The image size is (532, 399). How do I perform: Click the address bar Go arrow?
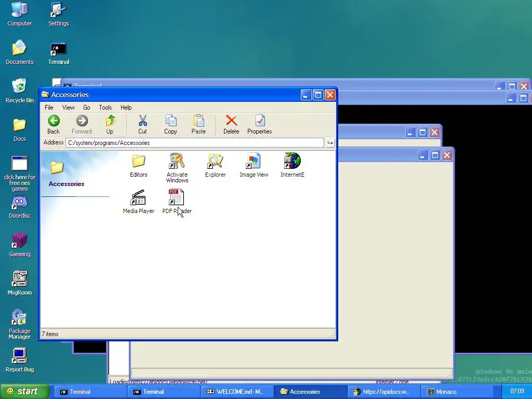tap(330, 143)
